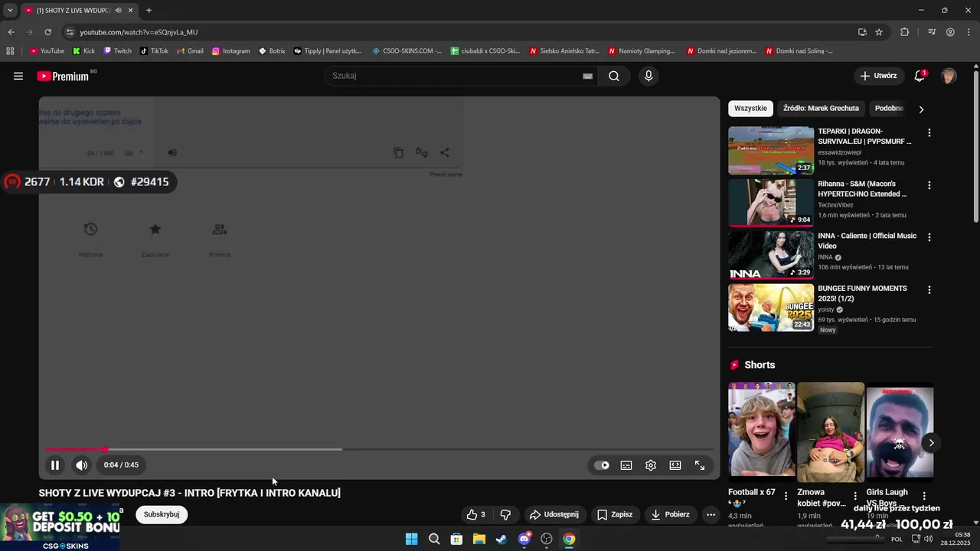Open the Twitch bookmark
This screenshot has height=551, width=980.
coord(117,51)
